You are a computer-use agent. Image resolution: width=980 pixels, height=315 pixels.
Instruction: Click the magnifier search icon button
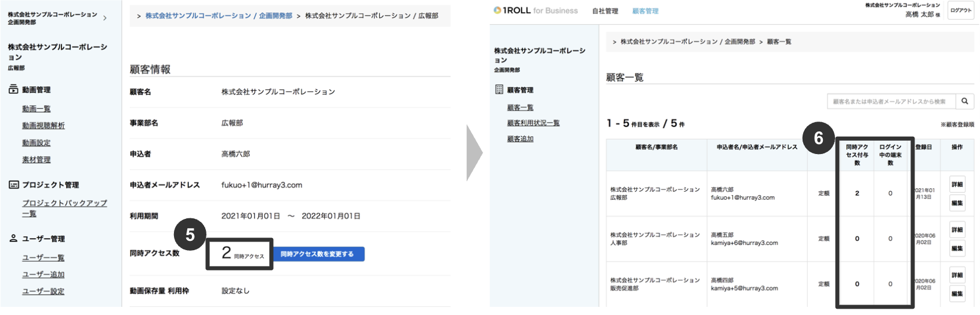pos(964,101)
